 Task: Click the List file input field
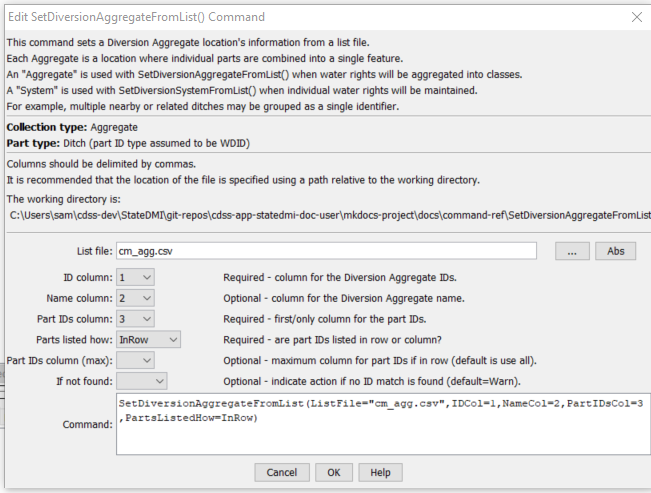point(326,251)
